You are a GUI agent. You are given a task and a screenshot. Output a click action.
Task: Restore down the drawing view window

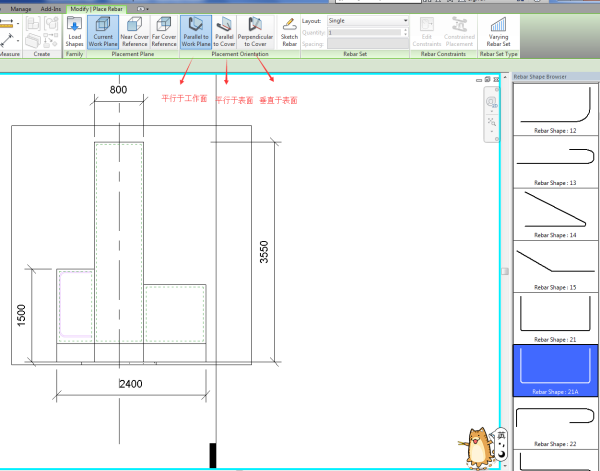pyautogui.click(x=488, y=80)
